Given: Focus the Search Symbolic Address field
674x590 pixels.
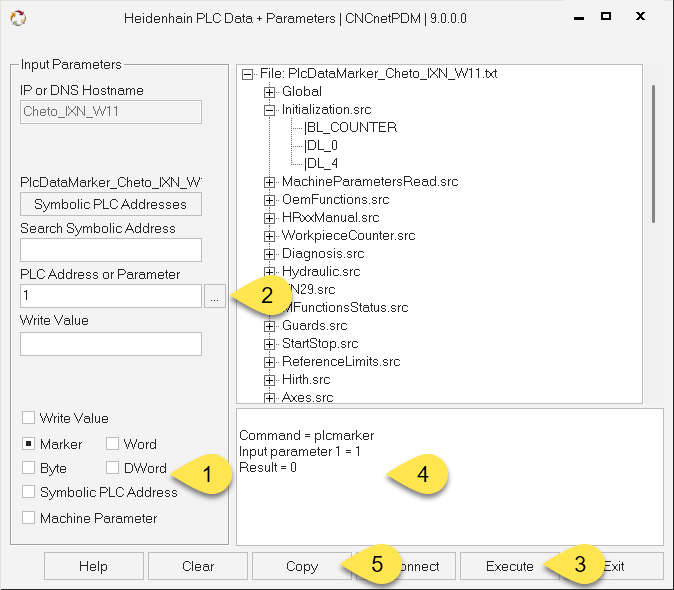Looking at the screenshot, I should click(111, 250).
